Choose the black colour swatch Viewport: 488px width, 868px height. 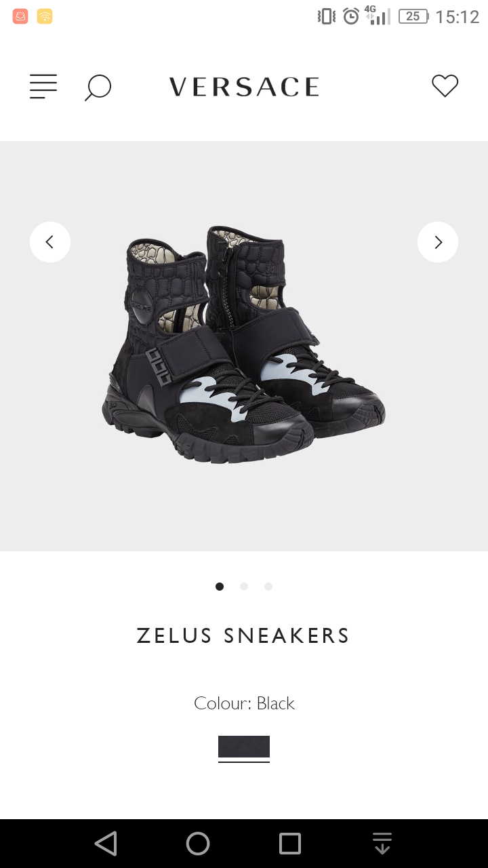(x=244, y=747)
